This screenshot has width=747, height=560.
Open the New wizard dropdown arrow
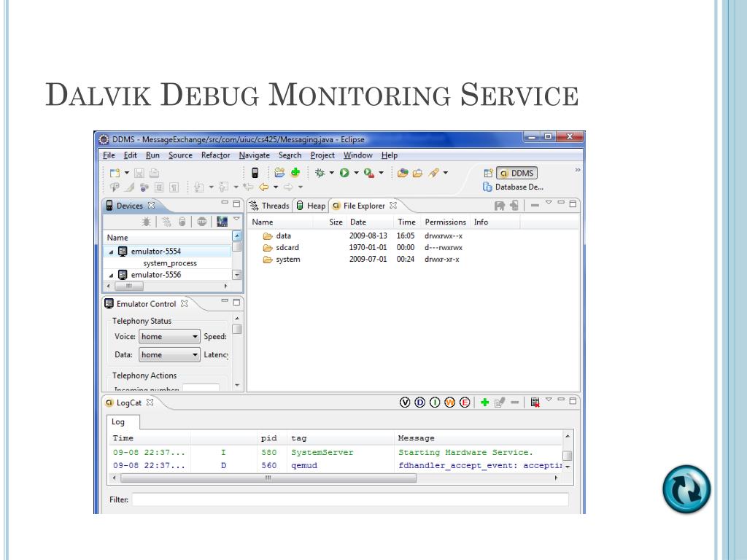coord(127,173)
